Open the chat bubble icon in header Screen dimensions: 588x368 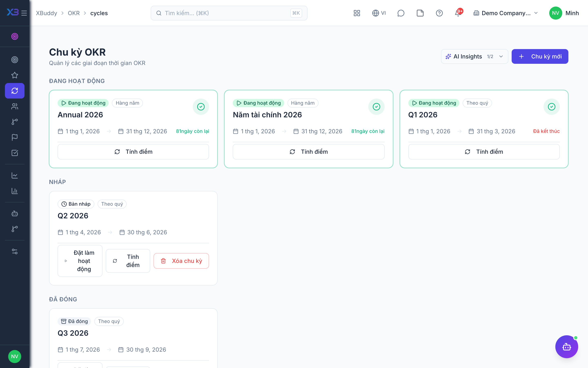(401, 13)
